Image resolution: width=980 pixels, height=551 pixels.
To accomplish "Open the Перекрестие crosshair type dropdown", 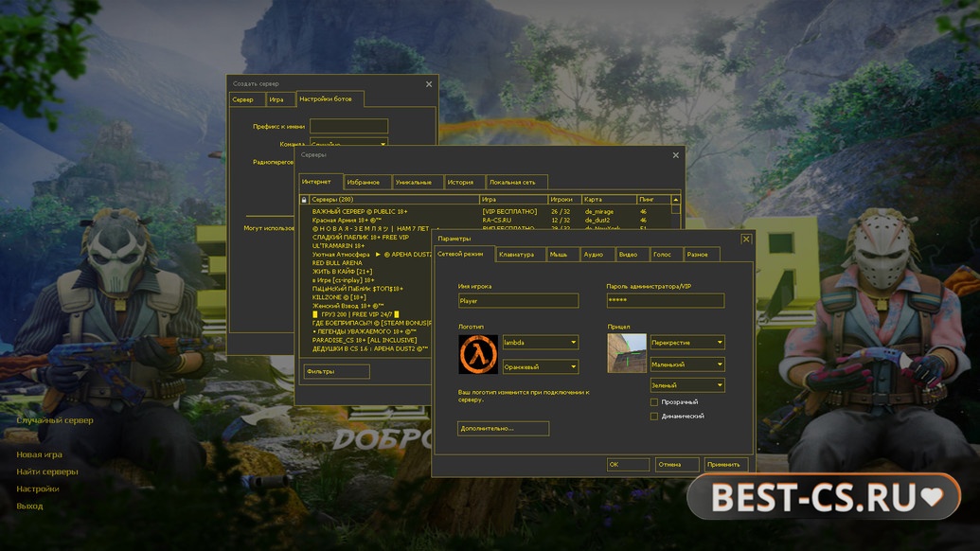I will coord(686,343).
